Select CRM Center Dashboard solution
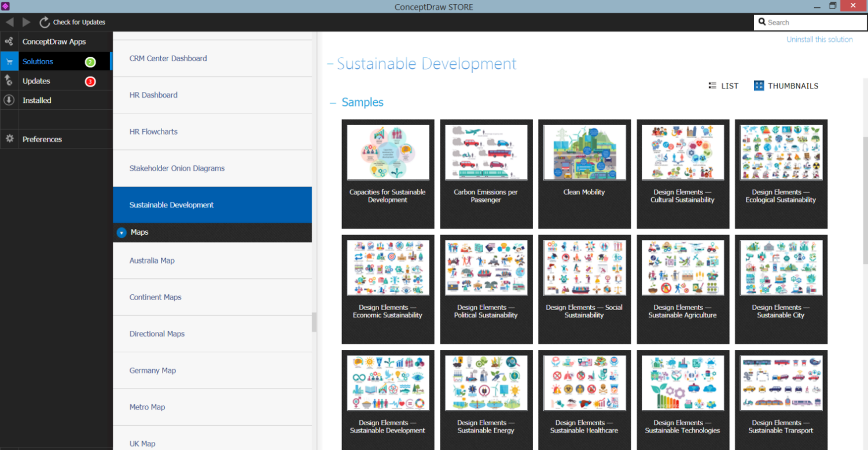 pos(212,58)
